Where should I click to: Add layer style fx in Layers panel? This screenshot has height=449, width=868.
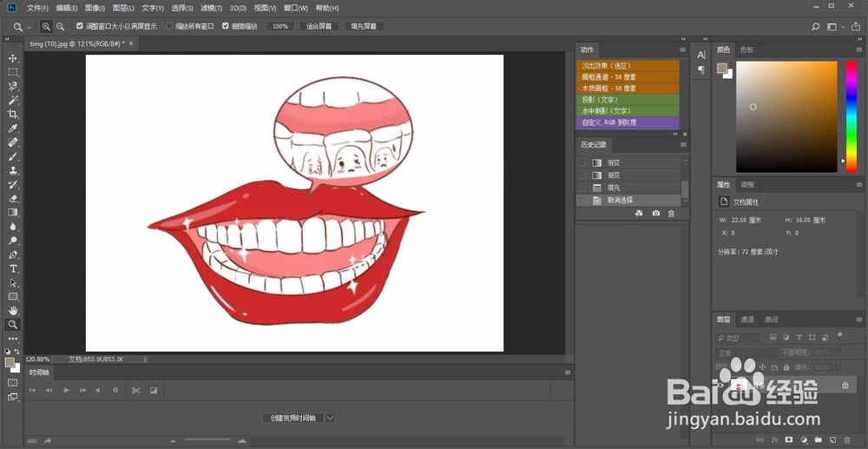click(774, 439)
